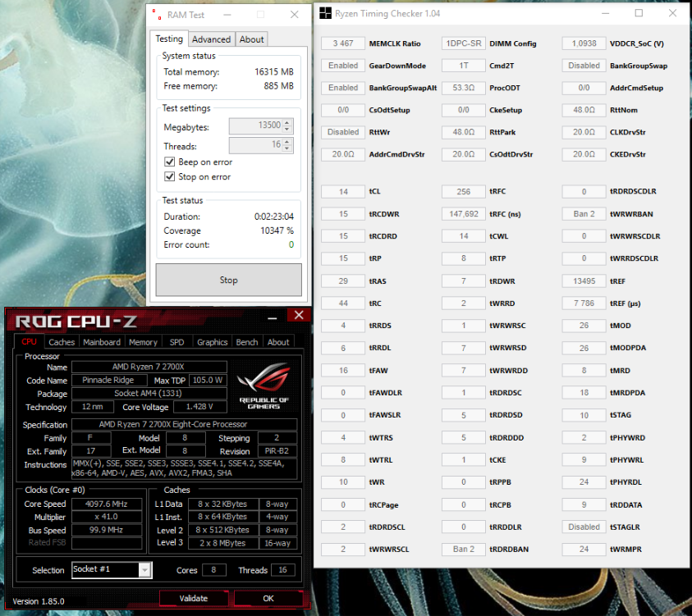Decrease Threads value with down arrow

[287, 148]
